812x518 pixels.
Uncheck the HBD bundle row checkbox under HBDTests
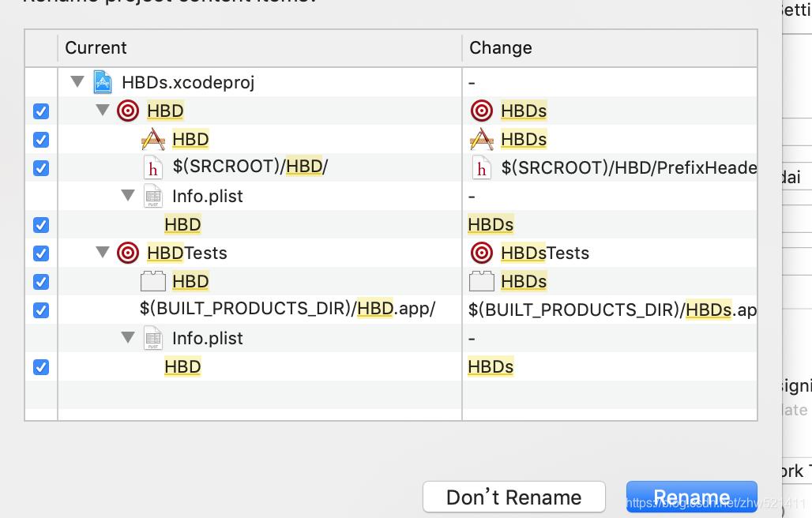coord(41,282)
